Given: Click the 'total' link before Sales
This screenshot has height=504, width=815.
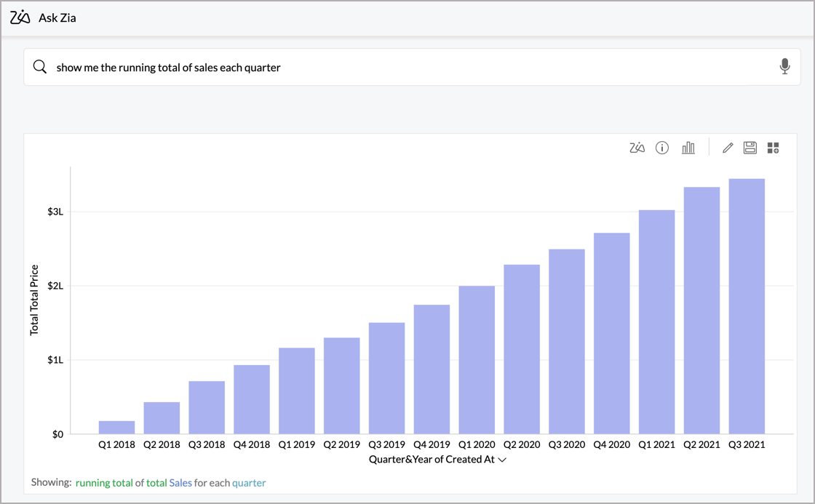Looking at the screenshot, I should click(x=156, y=483).
